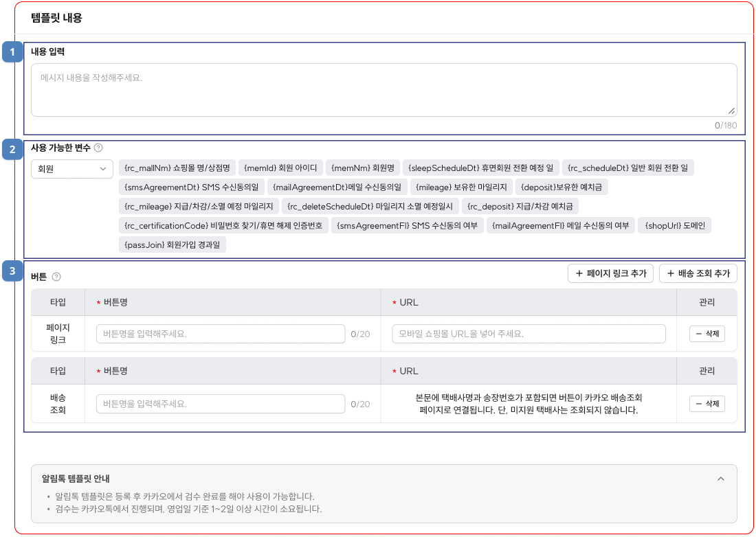Insert the {shopUrl} 도메인 variable chip
Screen dimensions: 756x537
[x=674, y=225]
